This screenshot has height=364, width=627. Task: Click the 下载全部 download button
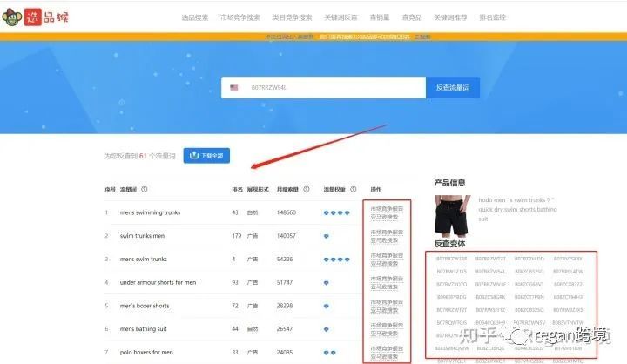point(206,156)
